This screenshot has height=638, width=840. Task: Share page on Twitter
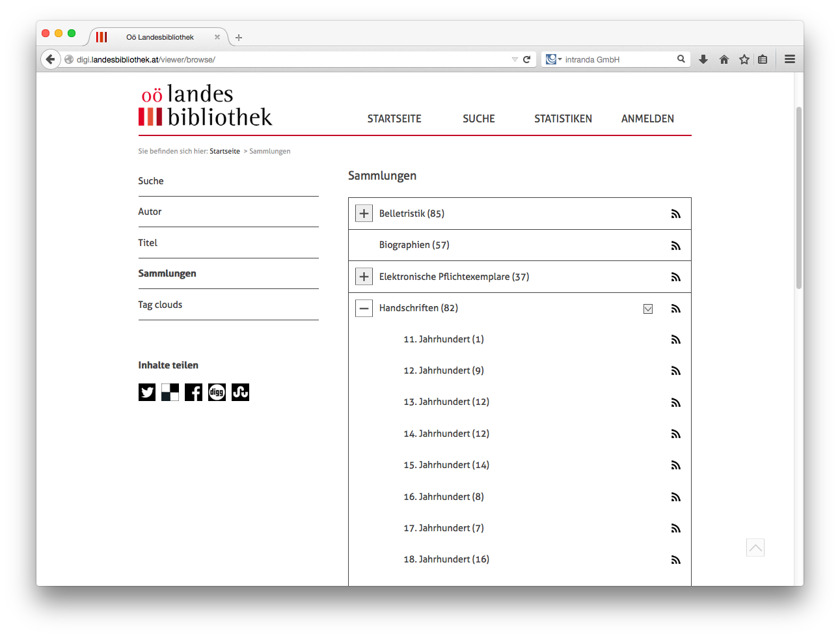pos(147,392)
